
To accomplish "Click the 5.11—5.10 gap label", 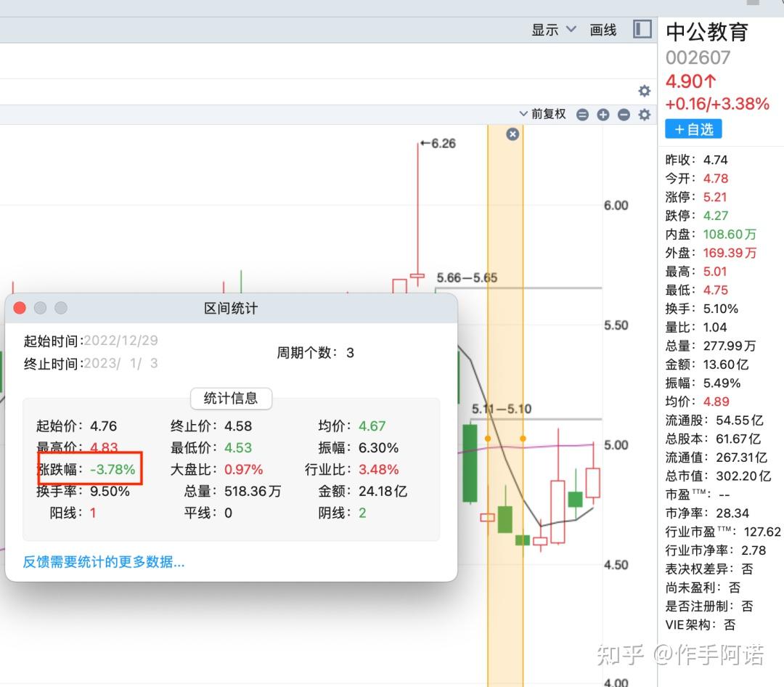I will pyautogui.click(x=502, y=409).
